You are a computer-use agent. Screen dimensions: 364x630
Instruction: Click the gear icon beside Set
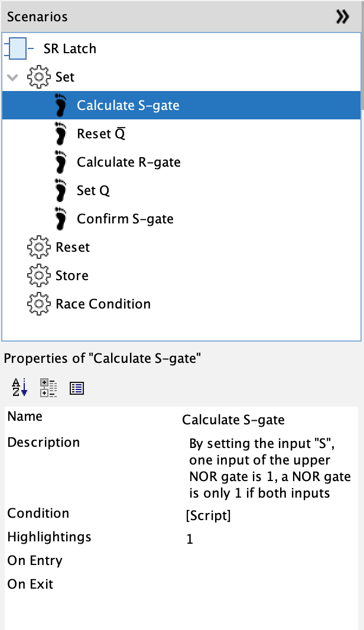click(x=38, y=77)
